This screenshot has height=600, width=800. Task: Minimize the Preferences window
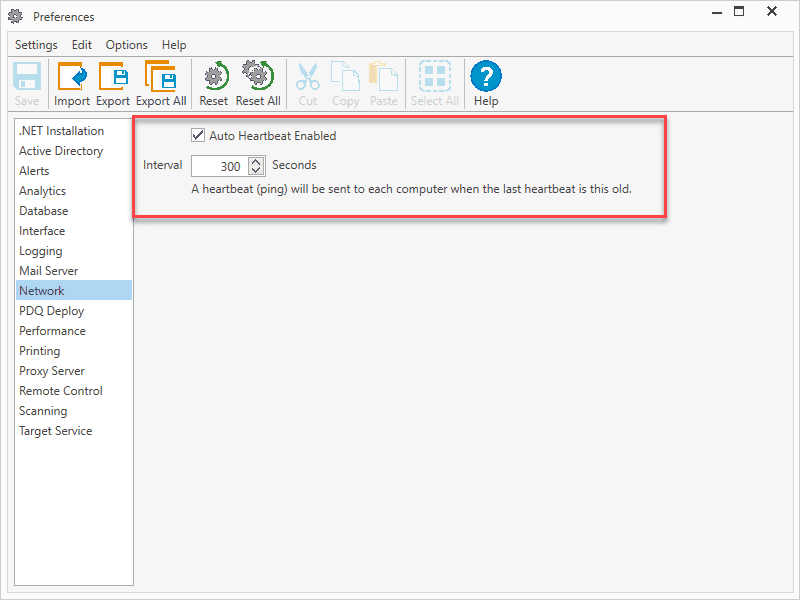click(x=717, y=12)
